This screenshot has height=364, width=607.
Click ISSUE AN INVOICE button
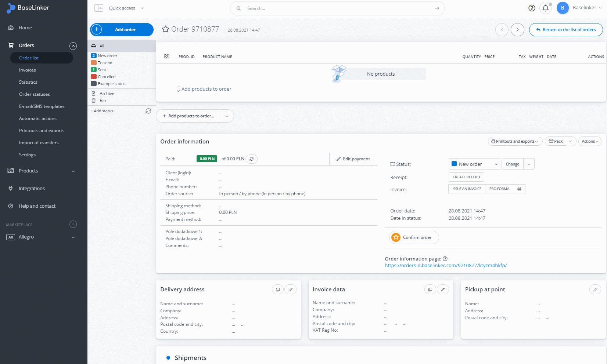467,189
